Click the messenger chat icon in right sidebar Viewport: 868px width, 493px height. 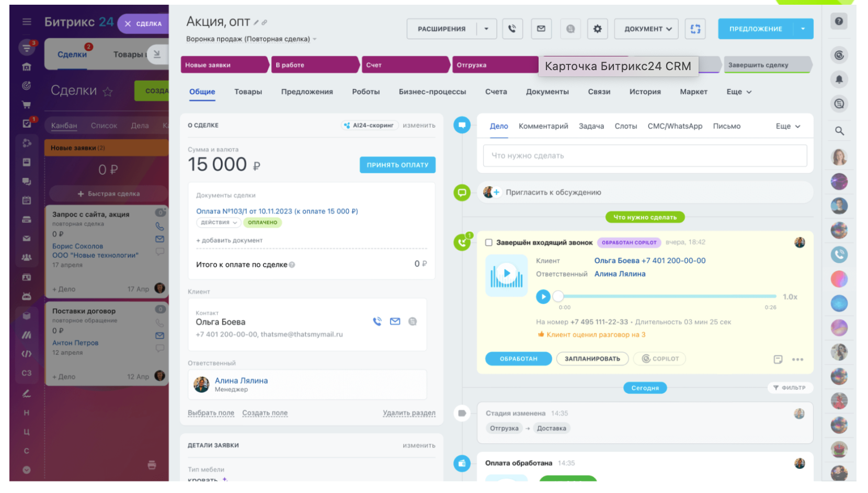coord(839,104)
